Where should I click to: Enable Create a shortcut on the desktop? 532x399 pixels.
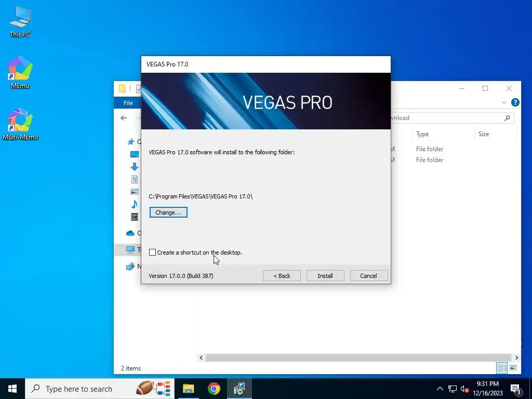pos(152,252)
